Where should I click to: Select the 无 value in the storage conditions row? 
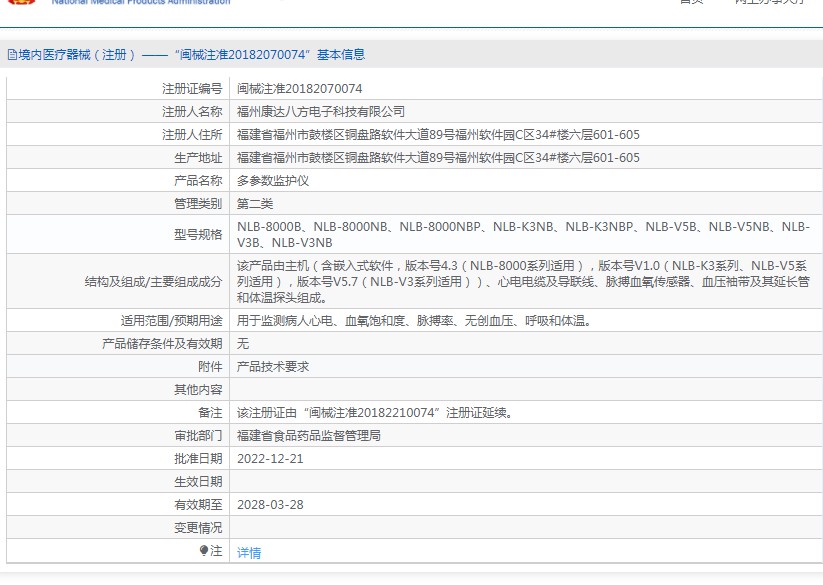(x=243, y=344)
